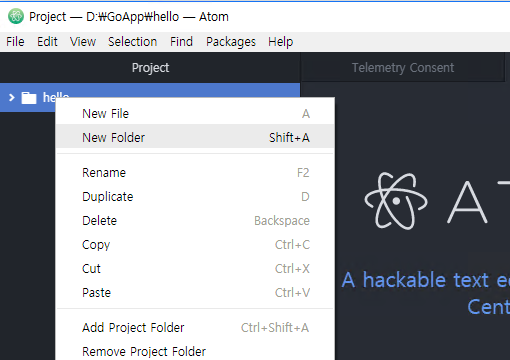Choose New File from context menu
The image size is (510, 360).
pyautogui.click(x=195, y=114)
